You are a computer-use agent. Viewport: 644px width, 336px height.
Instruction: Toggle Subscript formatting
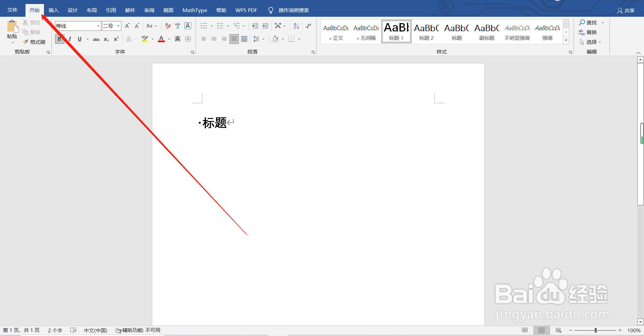point(106,39)
